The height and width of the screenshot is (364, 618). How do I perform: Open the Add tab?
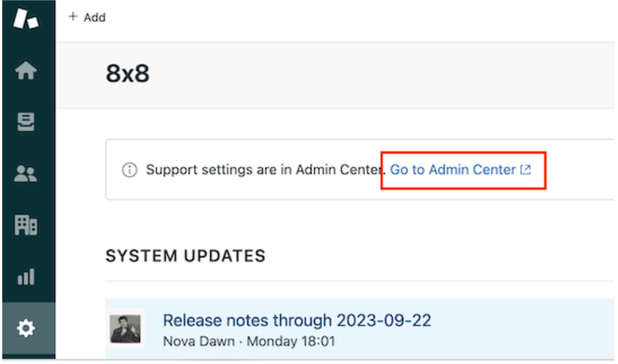pyautogui.click(x=94, y=17)
